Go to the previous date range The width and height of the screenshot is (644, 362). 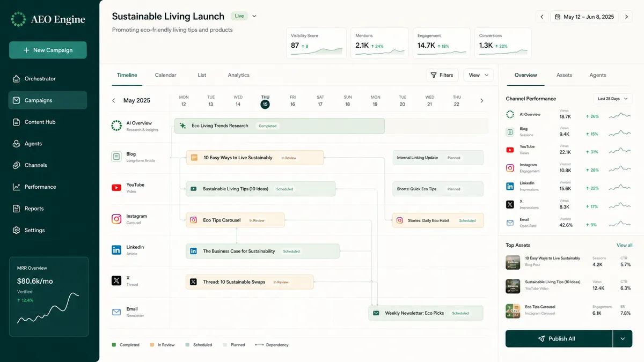point(542,17)
